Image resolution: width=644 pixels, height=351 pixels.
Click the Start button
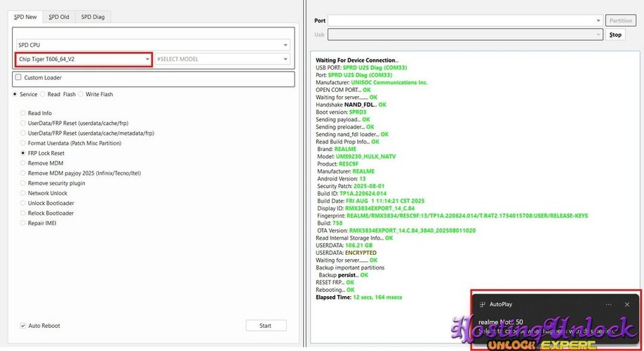tap(266, 326)
